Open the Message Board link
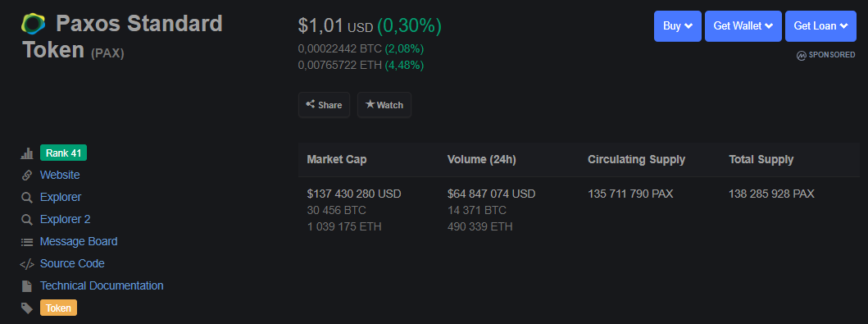This screenshot has height=324, width=868. pyautogui.click(x=79, y=241)
